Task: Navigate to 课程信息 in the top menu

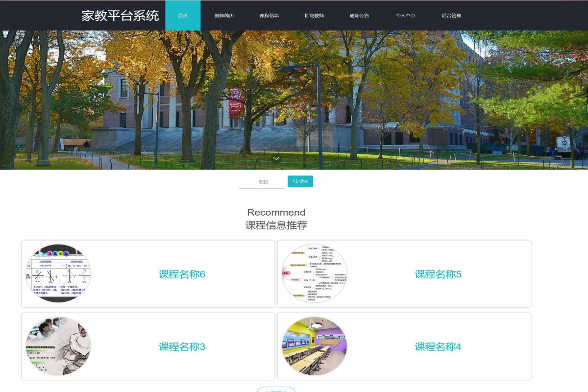Action: [x=269, y=15]
